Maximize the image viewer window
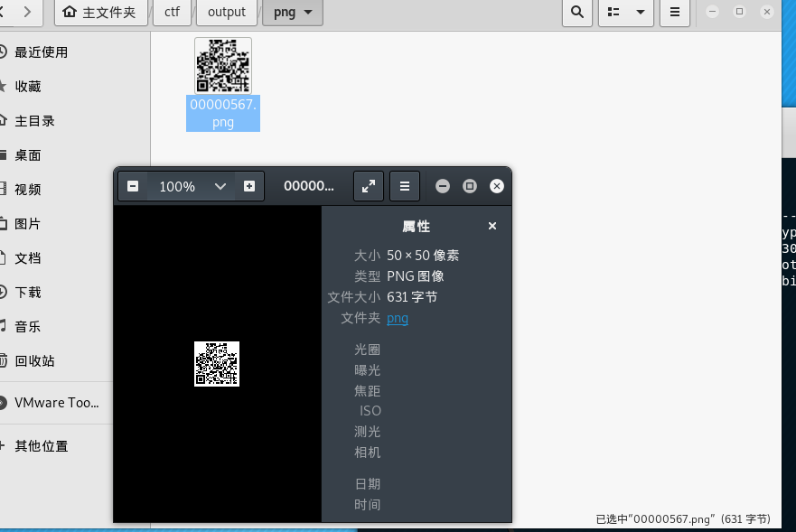The height and width of the screenshot is (532, 796). click(x=470, y=186)
